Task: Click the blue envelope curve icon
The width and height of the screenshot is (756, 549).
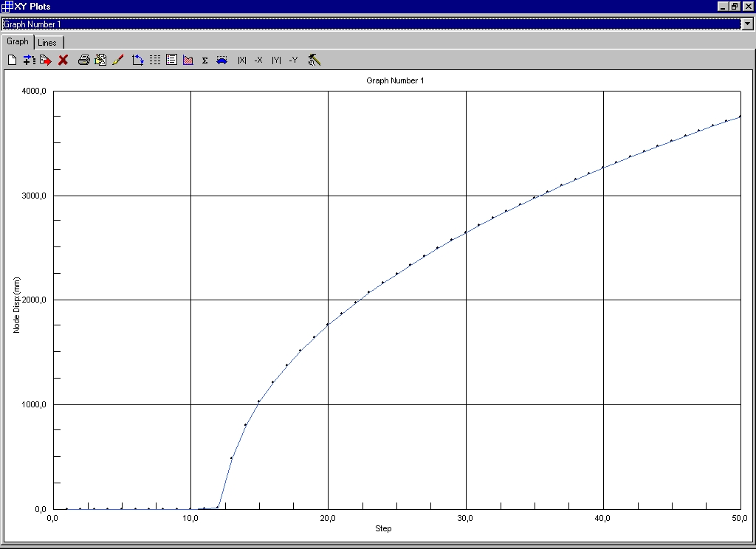Action: pyautogui.click(x=221, y=61)
